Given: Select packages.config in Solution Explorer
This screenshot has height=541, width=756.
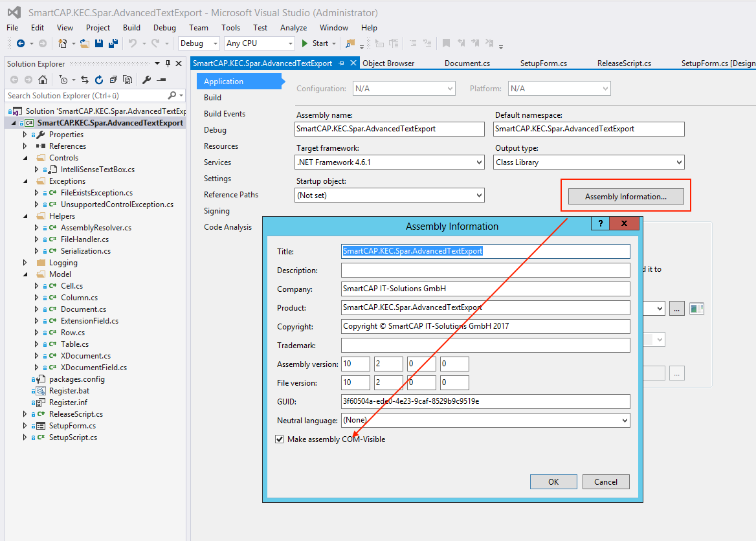Looking at the screenshot, I should pos(76,379).
